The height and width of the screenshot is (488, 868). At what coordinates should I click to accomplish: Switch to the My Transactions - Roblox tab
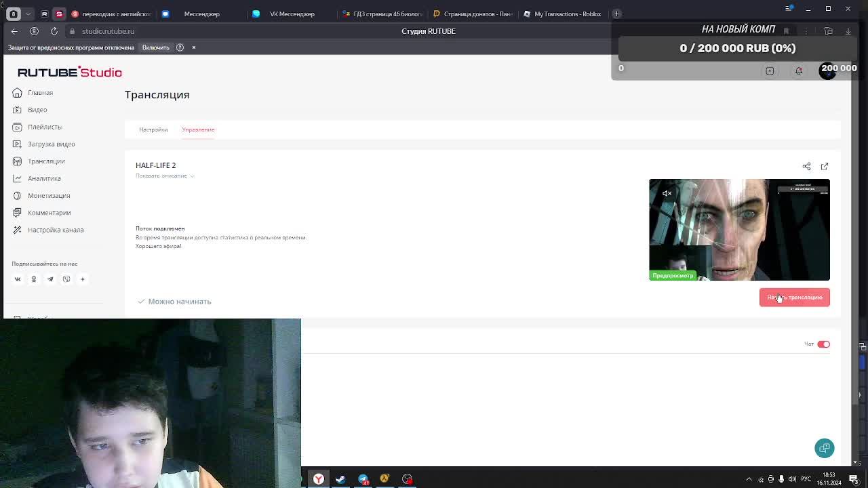564,14
